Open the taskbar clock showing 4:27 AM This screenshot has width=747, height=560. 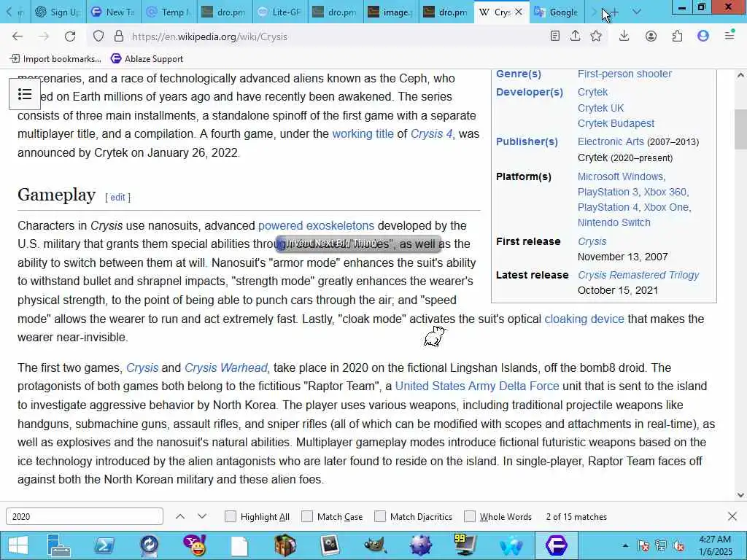point(715,545)
